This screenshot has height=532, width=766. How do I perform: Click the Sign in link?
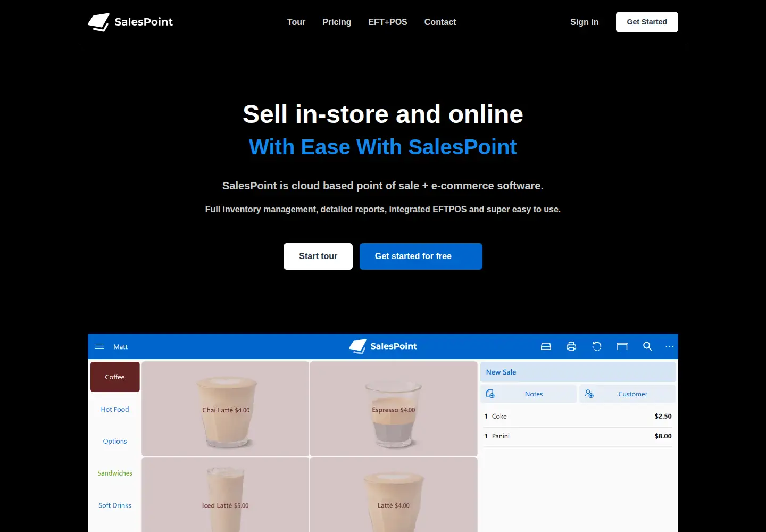click(584, 22)
